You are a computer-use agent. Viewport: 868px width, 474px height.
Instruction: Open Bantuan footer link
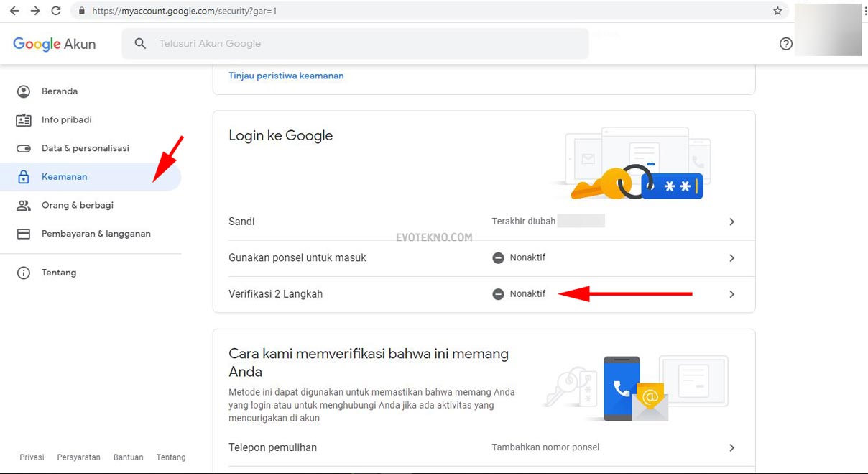pyautogui.click(x=129, y=457)
